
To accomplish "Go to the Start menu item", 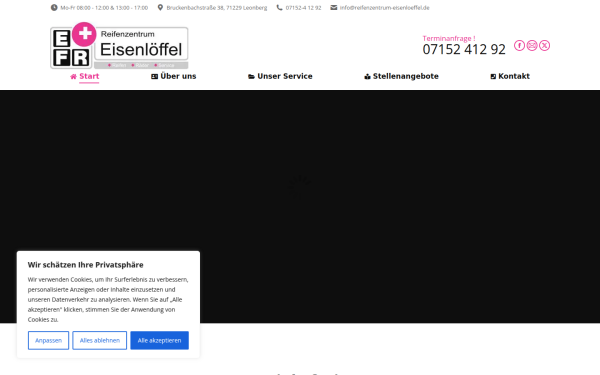I will tap(89, 76).
